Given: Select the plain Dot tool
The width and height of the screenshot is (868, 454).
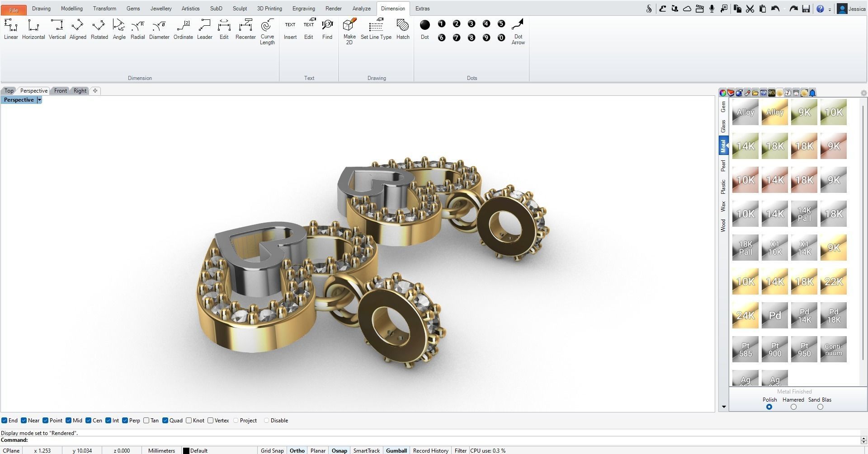Looking at the screenshot, I should 425,29.
